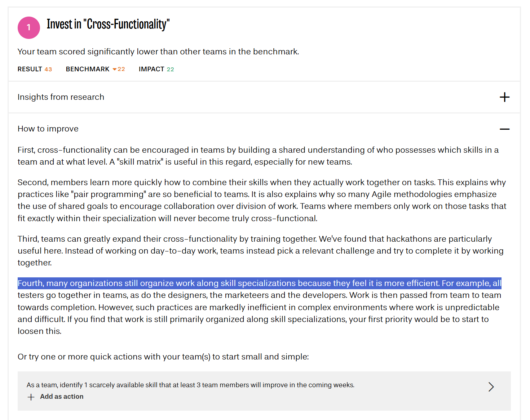
Task: Expand the Insights from research section title
Action: click(61, 97)
